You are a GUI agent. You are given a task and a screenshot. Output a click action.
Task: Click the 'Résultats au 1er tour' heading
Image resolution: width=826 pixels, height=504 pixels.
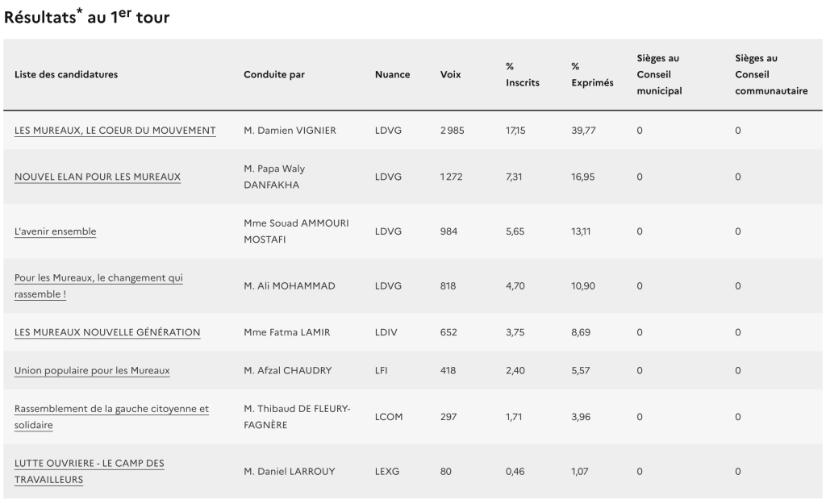[x=87, y=16]
